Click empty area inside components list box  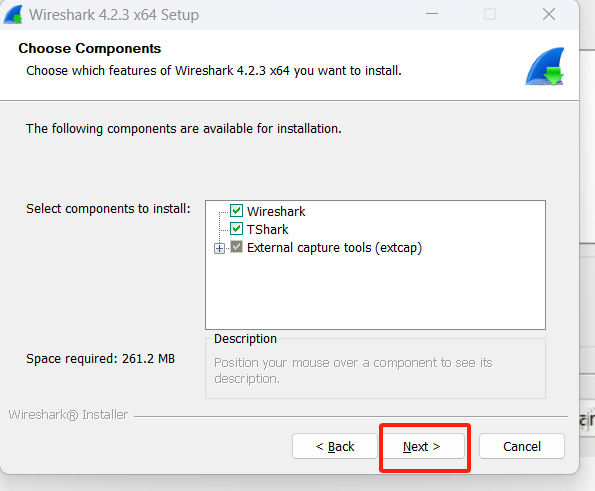(375, 294)
